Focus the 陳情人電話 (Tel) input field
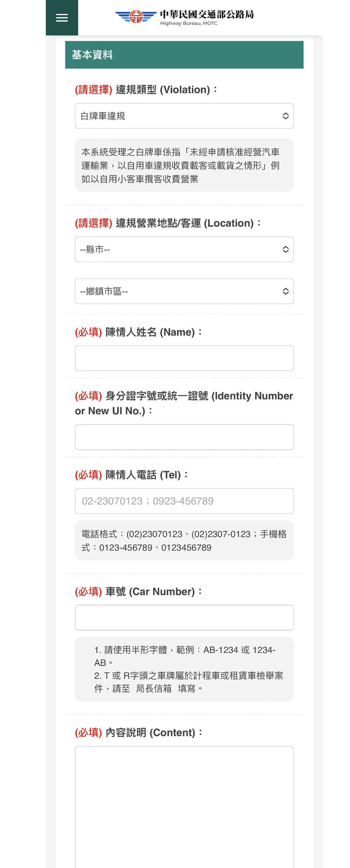 184,501
